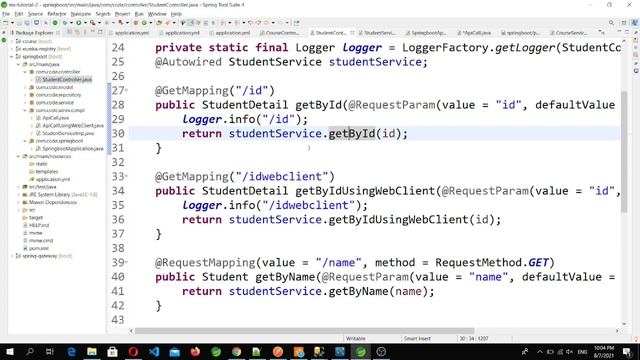Open Microsoft Edge from the taskbar
Image resolution: width=640 pixels, height=360 pixels.
tap(71, 351)
